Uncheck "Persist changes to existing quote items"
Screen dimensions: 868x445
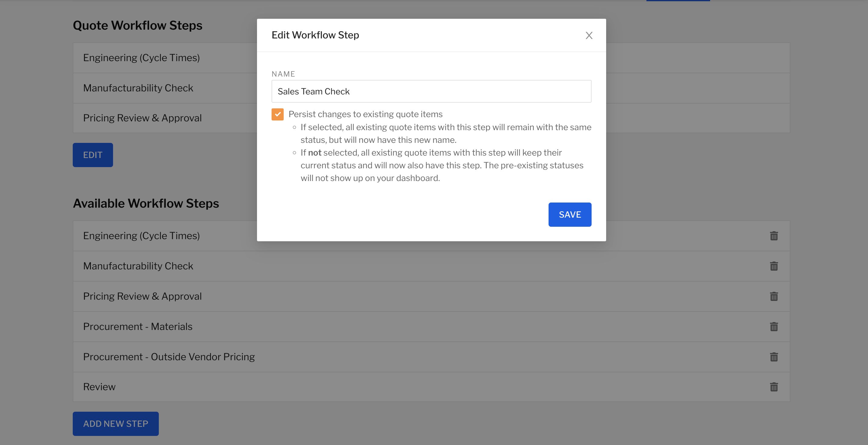[x=277, y=114]
